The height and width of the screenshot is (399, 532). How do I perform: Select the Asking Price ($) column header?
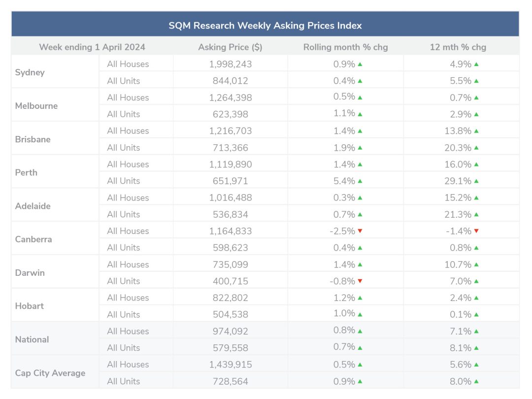point(230,47)
